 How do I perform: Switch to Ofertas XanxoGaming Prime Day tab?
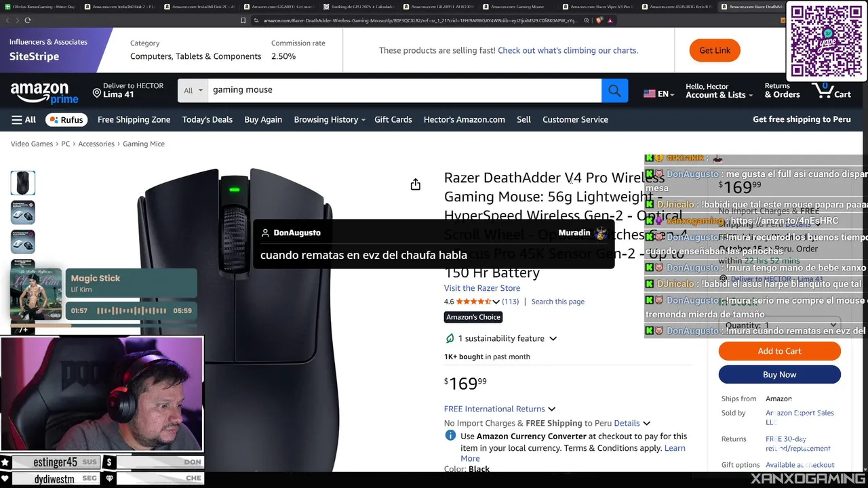click(41, 7)
